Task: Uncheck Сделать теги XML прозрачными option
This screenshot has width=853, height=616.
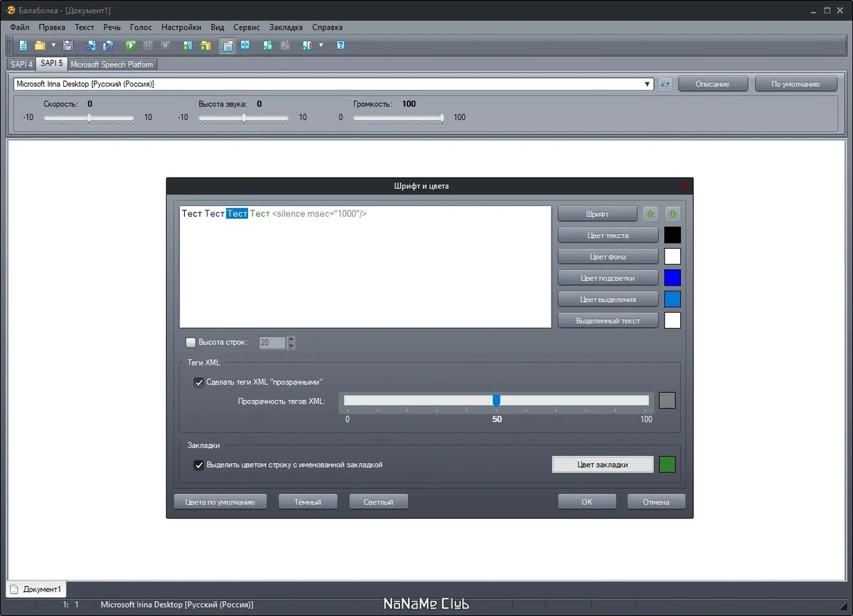Action: click(x=199, y=382)
